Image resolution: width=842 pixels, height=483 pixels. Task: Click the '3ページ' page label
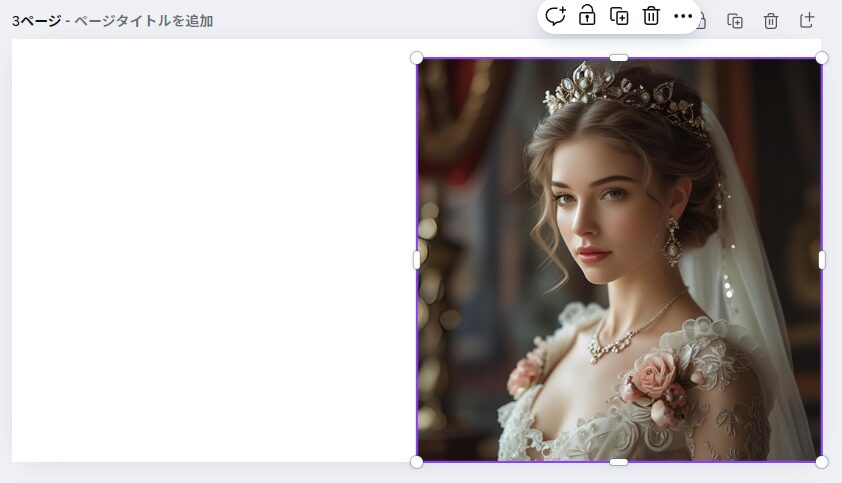pyautogui.click(x=37, y=21)
